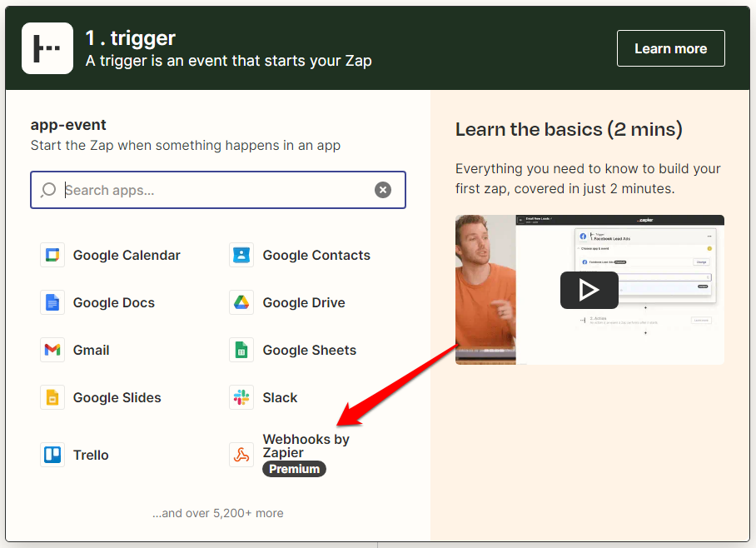This screenshot has width=756, height=548.
Task: Click the 'app-event' heading
Action: click(68, 125)
